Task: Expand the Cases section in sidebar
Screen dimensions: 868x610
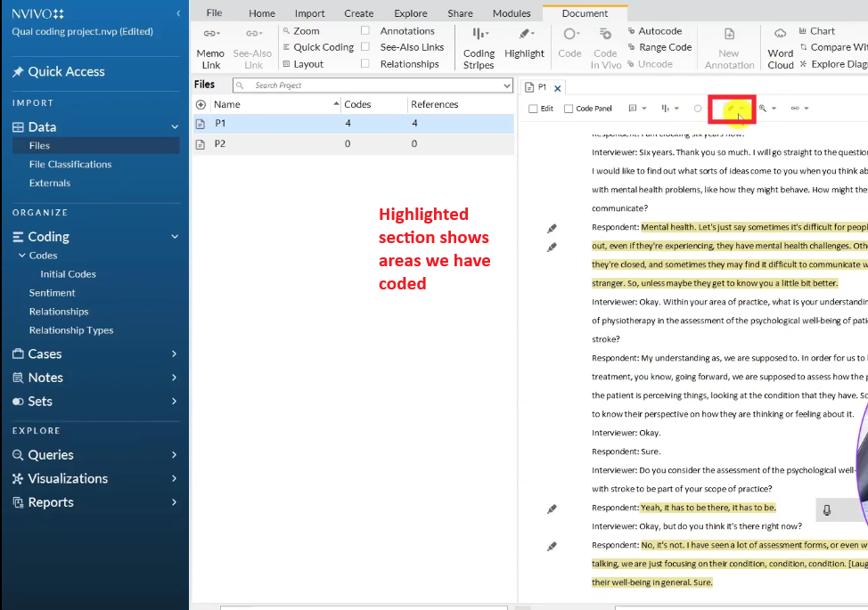Action: [175, 354]
